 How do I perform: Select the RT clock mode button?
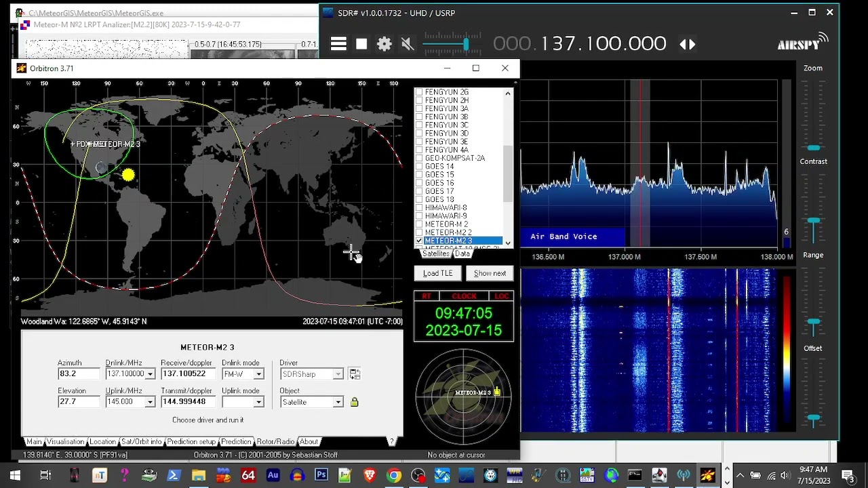click(x=427, y=296)
